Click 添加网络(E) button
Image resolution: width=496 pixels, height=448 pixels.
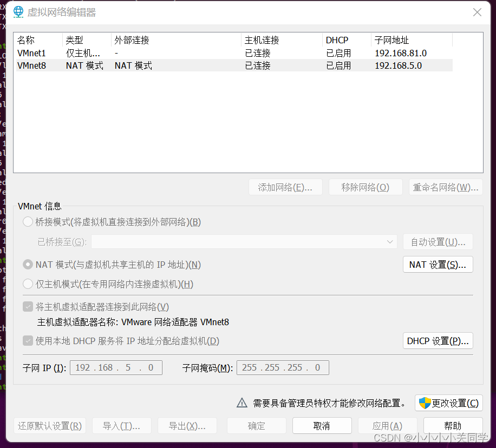coord(285,188)
